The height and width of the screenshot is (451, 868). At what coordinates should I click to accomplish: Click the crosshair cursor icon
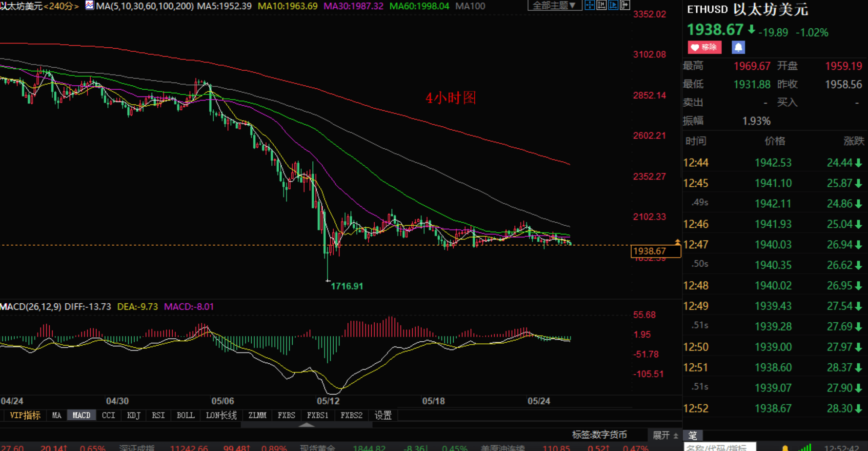point(589,5)
